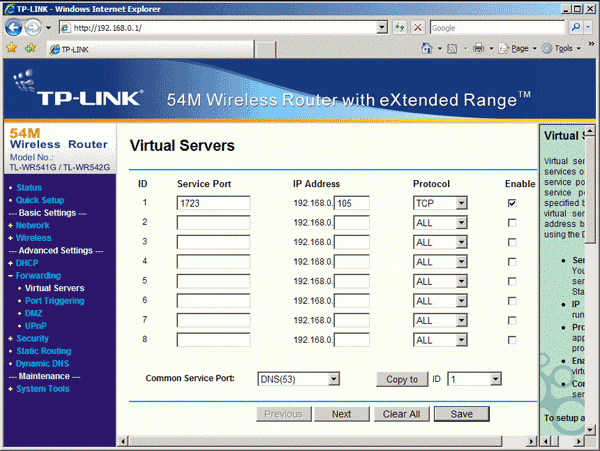Open the recent pages dropdown arrow
The image size is (600, 451).
pyautogui.click(x=48, y=28)
